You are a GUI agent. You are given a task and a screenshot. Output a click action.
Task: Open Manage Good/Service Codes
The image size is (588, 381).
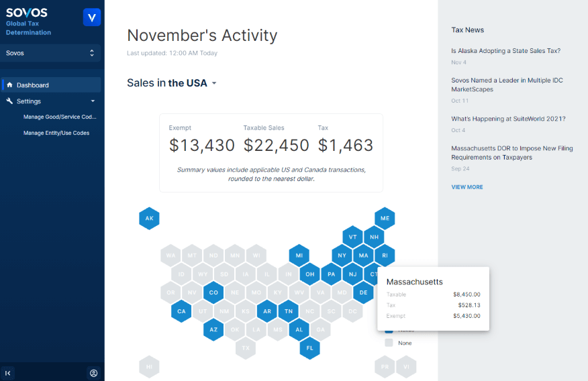(60, 117)
